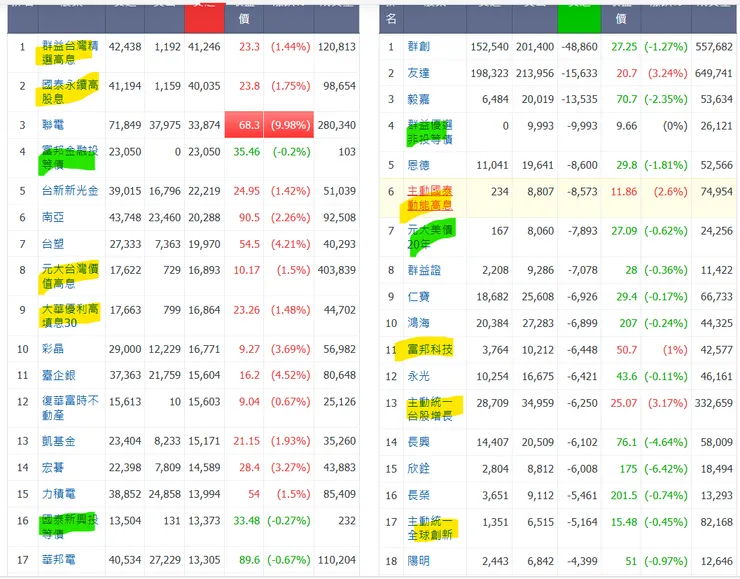This screenshot has height=579, width=740.
Task: Open the 群益證 stock link
Action: pos(424,270)
